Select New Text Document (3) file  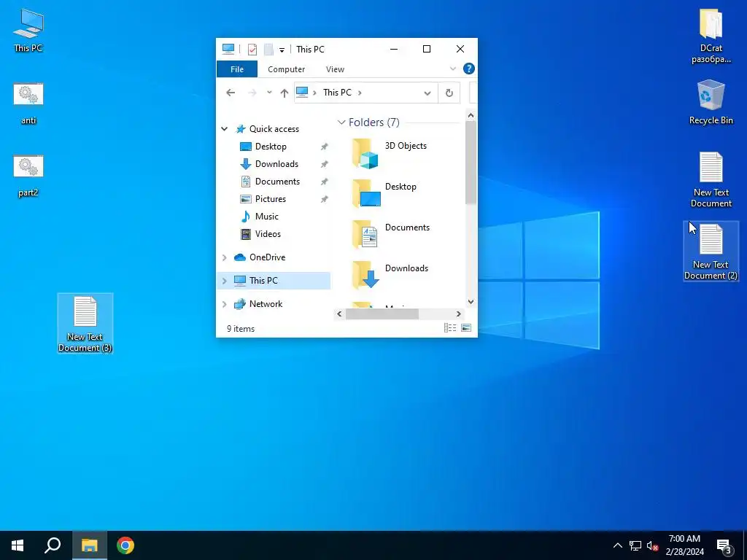click(85, 324)
